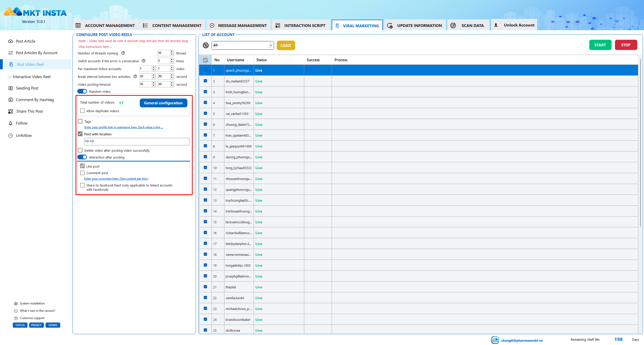The width and height of the screenshot is (644, 345).
Task: Open System installation gear icon
Action: [16, 304]
